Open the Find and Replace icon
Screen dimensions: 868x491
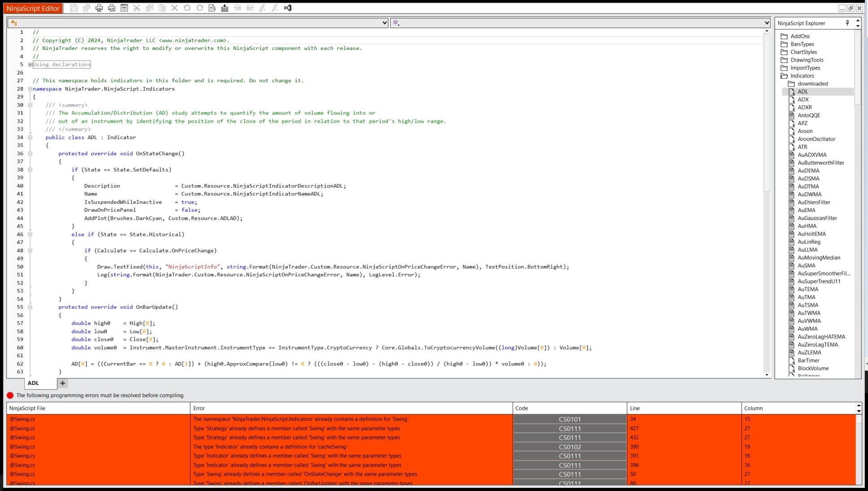(x=212, y=8)
